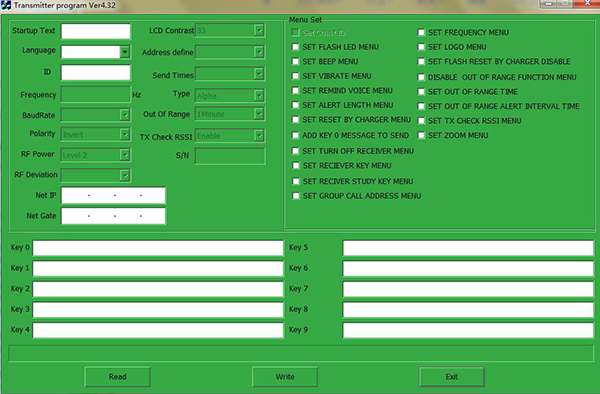This screenshot has width=600, height=394.
Task: Close the Transmitter program window
Action: [587, 3]
